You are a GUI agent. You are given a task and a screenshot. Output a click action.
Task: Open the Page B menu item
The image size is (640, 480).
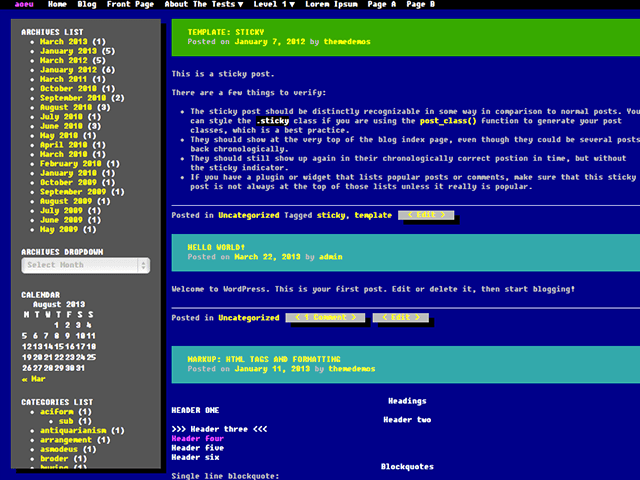tap(420, 4)
